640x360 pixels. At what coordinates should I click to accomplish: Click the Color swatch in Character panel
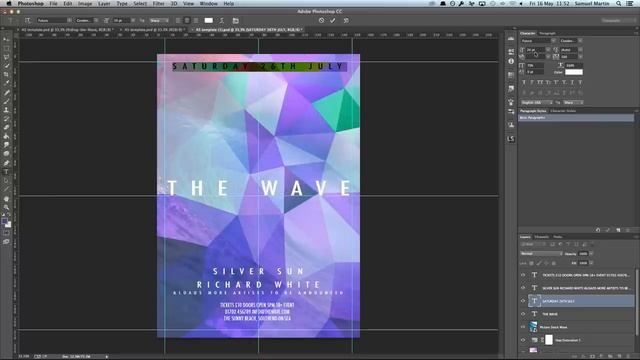pos(573,72)
